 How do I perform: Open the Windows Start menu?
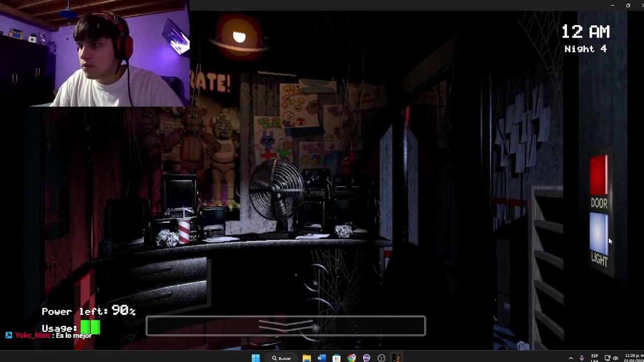coord(256,358)
